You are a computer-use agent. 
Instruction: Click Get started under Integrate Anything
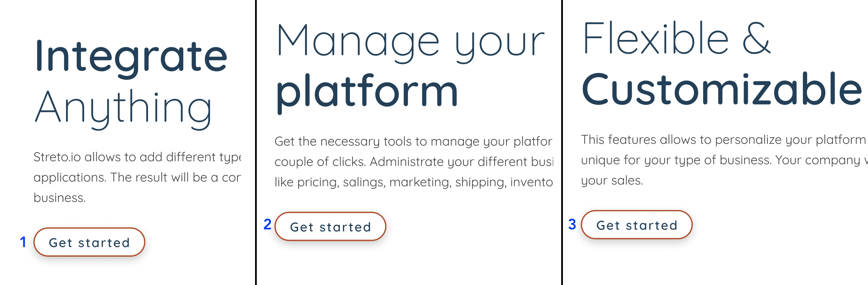point(89,242)
